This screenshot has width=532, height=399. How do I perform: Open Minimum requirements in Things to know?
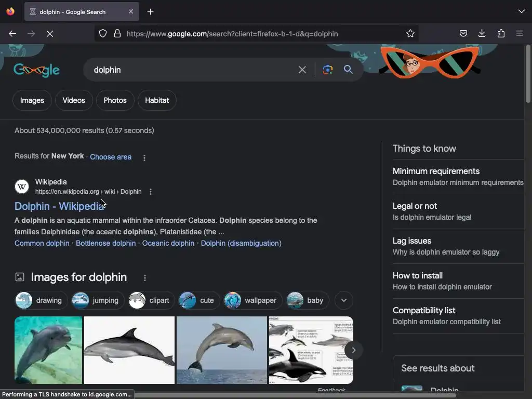pyautogui.click(x=458, y=177)
